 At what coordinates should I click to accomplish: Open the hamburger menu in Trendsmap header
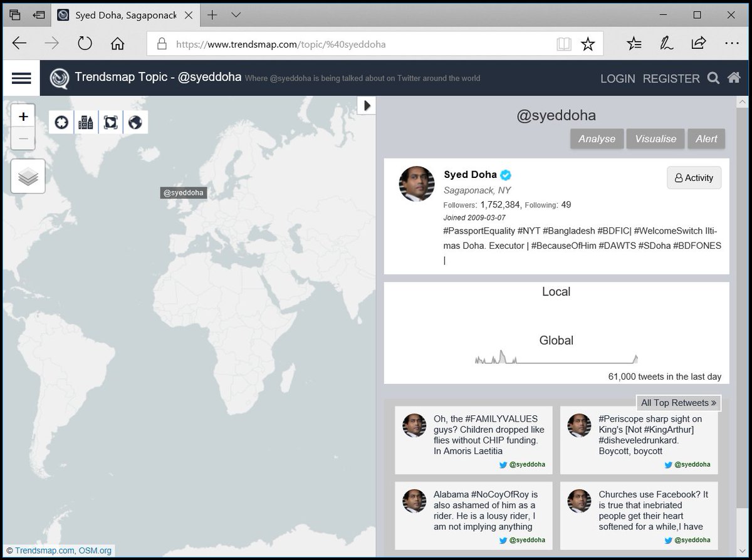tap(21, 78)
